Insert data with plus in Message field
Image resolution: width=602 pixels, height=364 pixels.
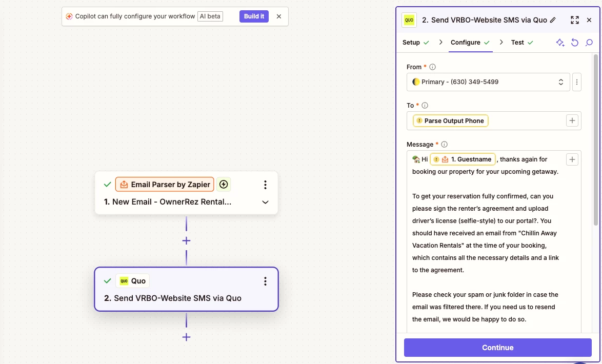(572, 159)
